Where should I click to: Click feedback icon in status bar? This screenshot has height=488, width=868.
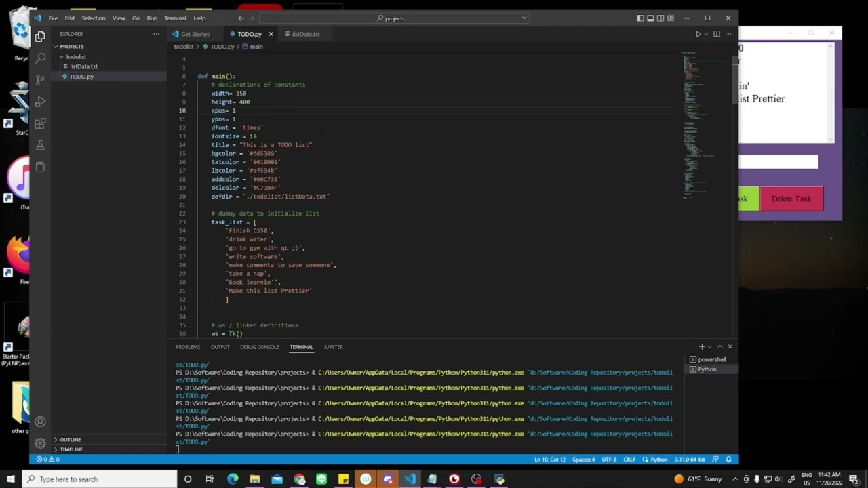tap(716, 460)
